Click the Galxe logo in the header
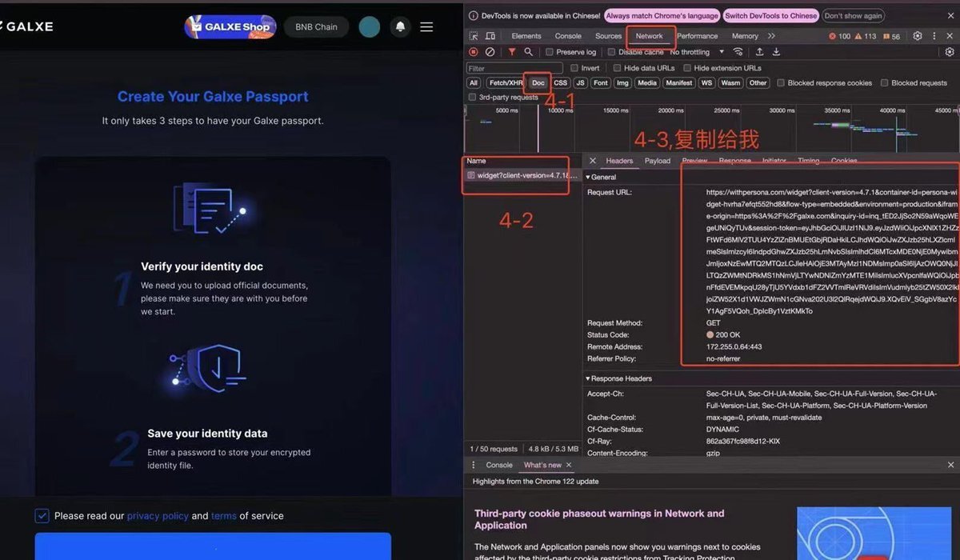Viewport: 960px width, 560px height. click(x=26, y=26)
